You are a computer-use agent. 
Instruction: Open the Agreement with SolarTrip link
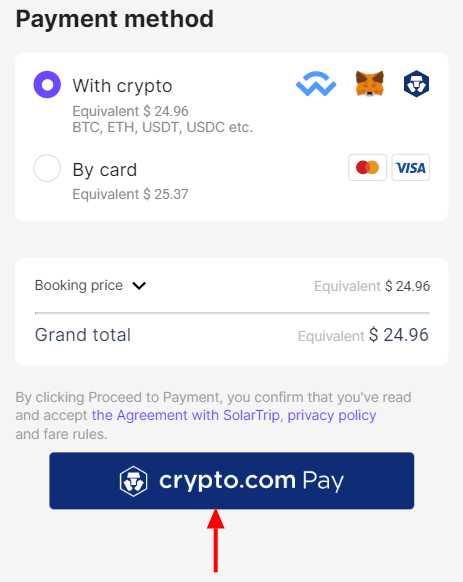point(186,415)
